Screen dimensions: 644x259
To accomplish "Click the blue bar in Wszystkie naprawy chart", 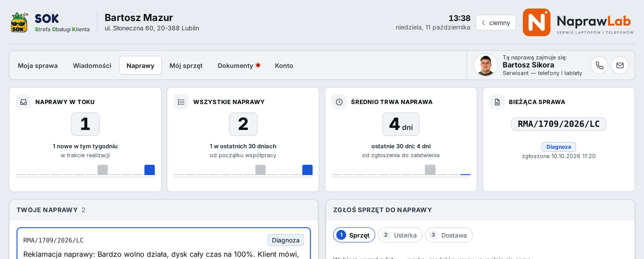I will 307,170.
